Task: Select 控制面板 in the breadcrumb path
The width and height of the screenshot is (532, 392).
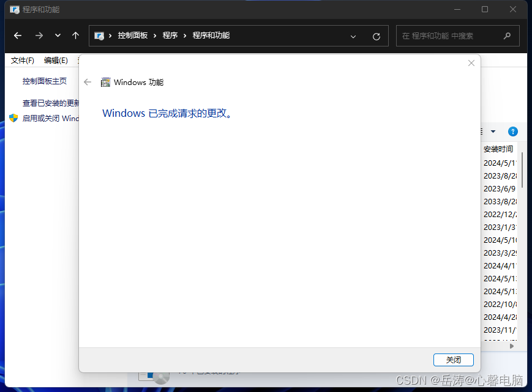Action: point(133,35)
